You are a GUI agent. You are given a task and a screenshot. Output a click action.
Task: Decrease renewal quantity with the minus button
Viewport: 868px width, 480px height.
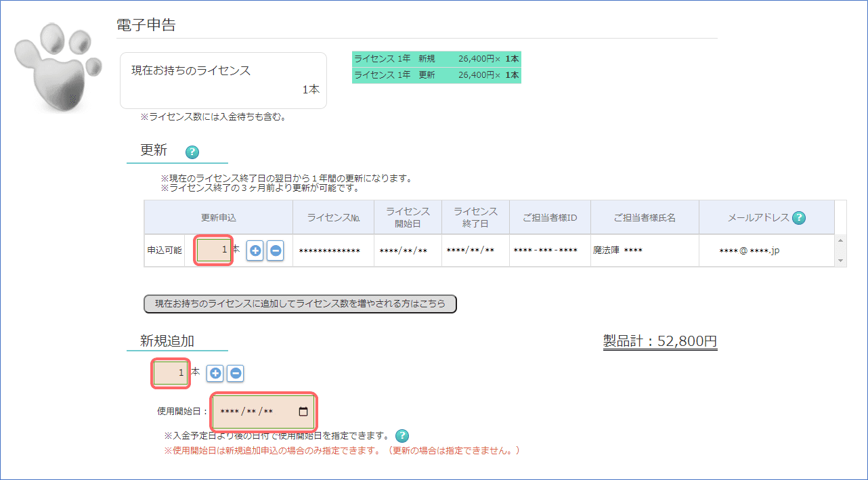click(275, 250)
